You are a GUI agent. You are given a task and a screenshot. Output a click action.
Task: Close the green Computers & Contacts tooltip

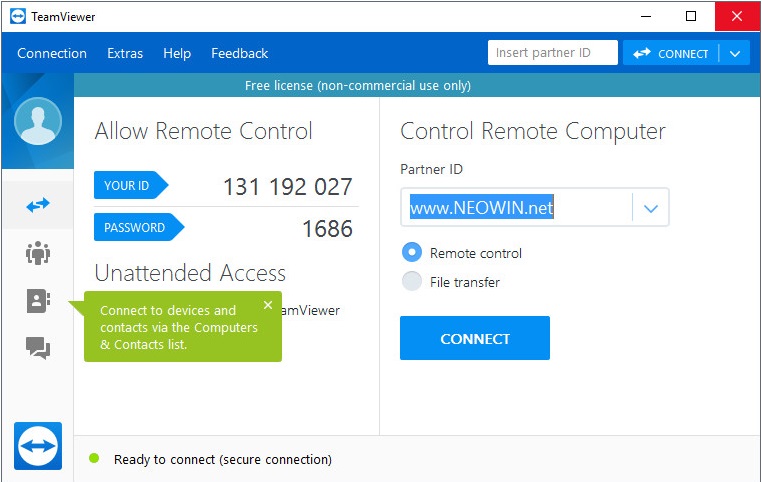[267, 305]
